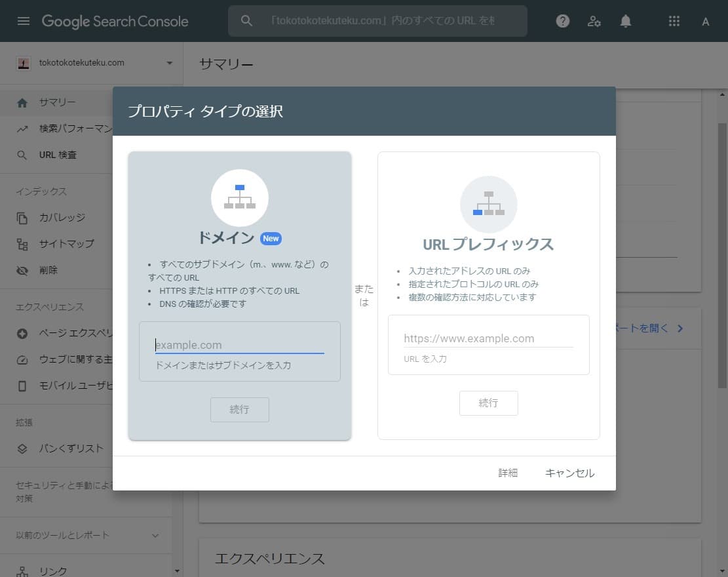Click the hint URL を入力

[425, 359]
